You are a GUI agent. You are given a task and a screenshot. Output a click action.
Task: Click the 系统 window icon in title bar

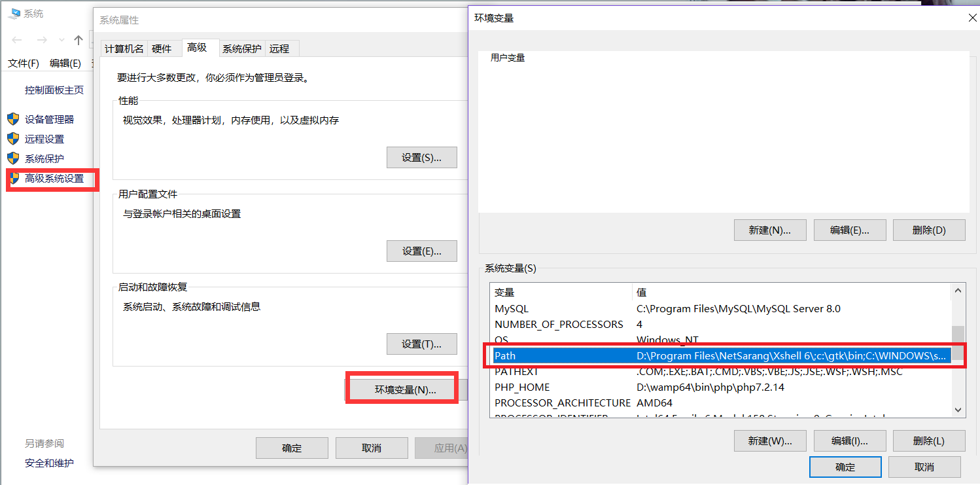pyautogui.click(x=14, y=13)
